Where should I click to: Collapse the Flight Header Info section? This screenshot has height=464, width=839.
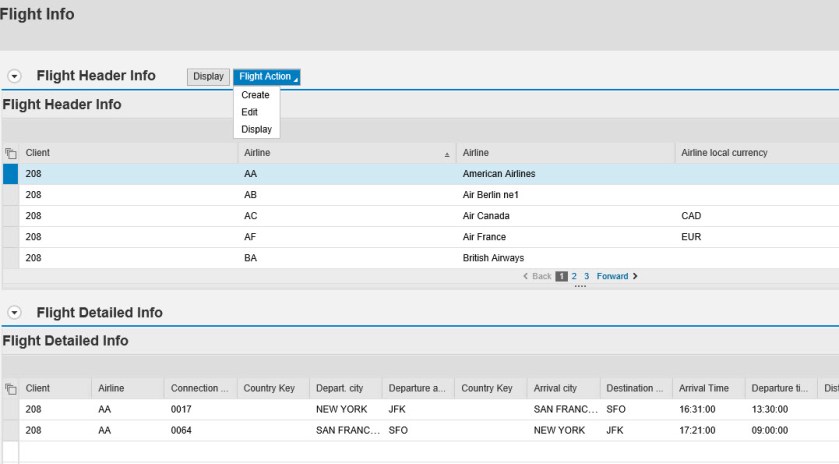tap(15, 76)
